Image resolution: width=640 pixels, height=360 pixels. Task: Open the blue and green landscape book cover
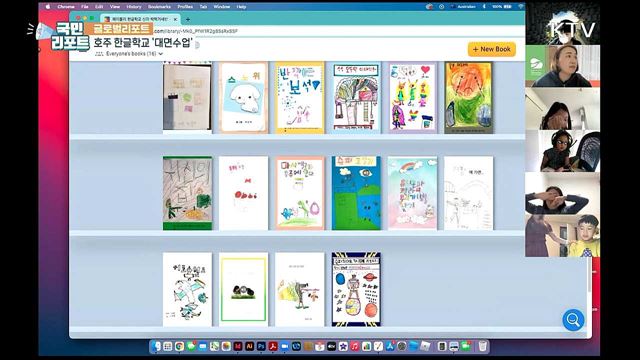click(356, 193)
